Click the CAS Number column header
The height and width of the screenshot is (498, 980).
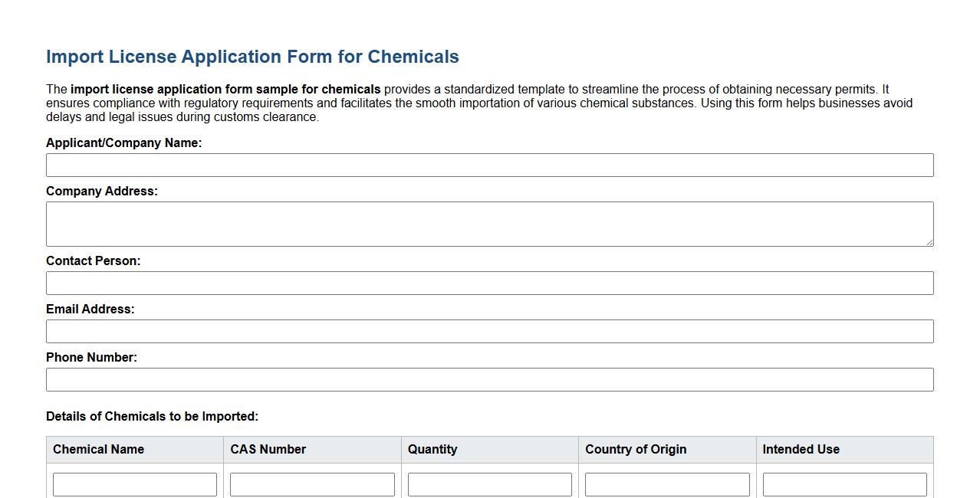click(x=268, y=450)
